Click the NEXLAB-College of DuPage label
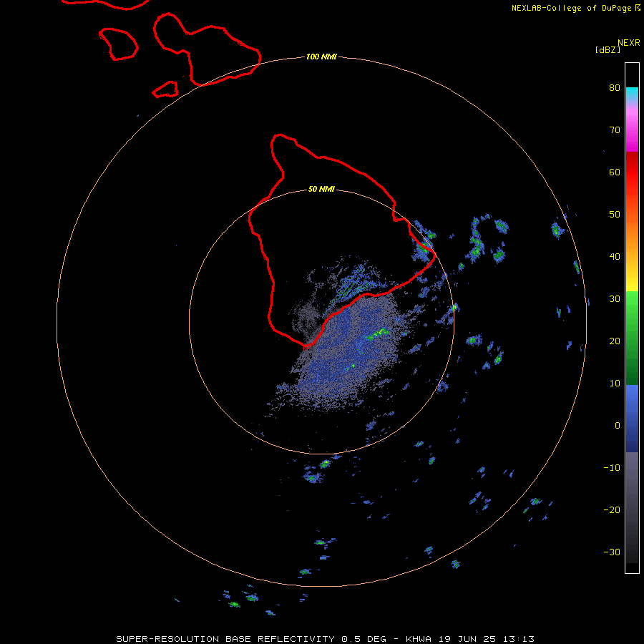Viewport: 644px width, 644px height. tap(572, 8)
